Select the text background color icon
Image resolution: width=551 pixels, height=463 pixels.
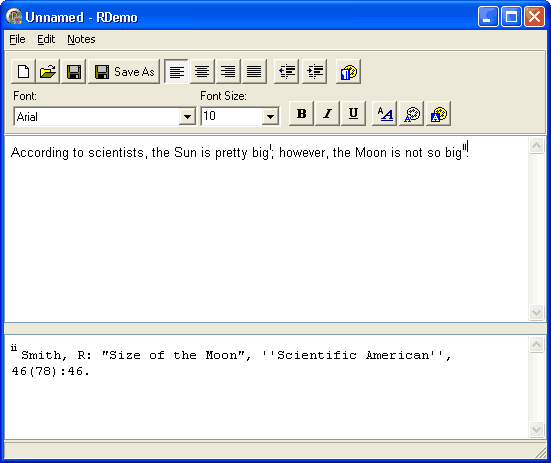tap(439, 113)
